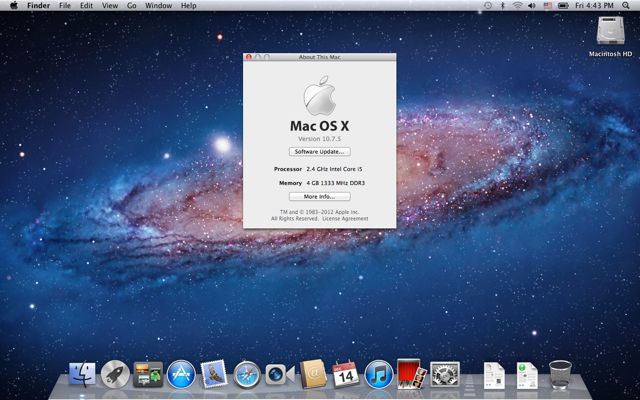Viewport: 640px width, 400px height.
Task: Open the Wi-Fi status menu
Action: [x=518, y=5]
